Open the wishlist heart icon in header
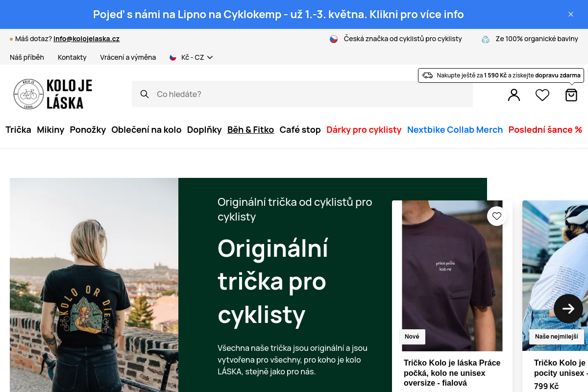The image size is (588, 392). pos(542,95)
